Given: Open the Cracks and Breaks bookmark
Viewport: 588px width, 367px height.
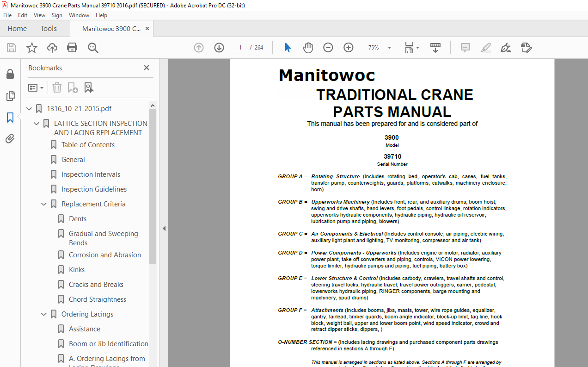Looking at the screenshot, I should click(96, 285).
